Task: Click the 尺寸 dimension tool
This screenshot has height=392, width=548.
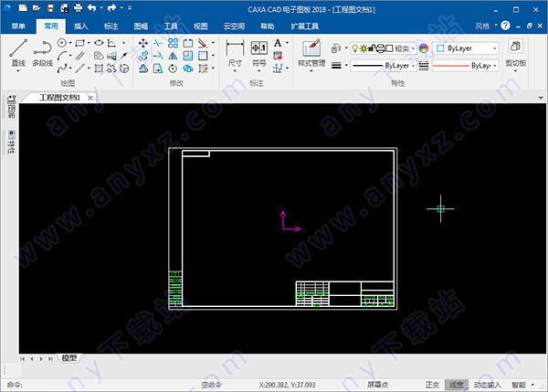Action: click(235, 53)
